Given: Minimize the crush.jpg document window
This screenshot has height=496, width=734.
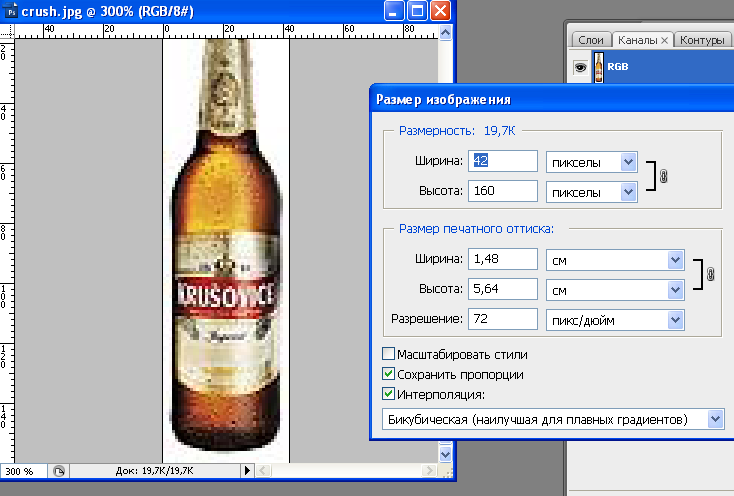Looking at the screenshot, I should point(394,11).
